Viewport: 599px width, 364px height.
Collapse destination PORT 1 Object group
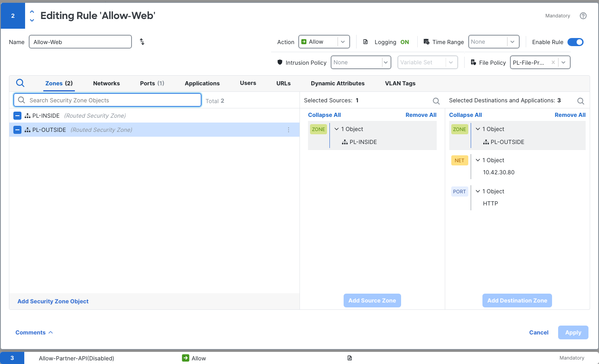(478, 191)
